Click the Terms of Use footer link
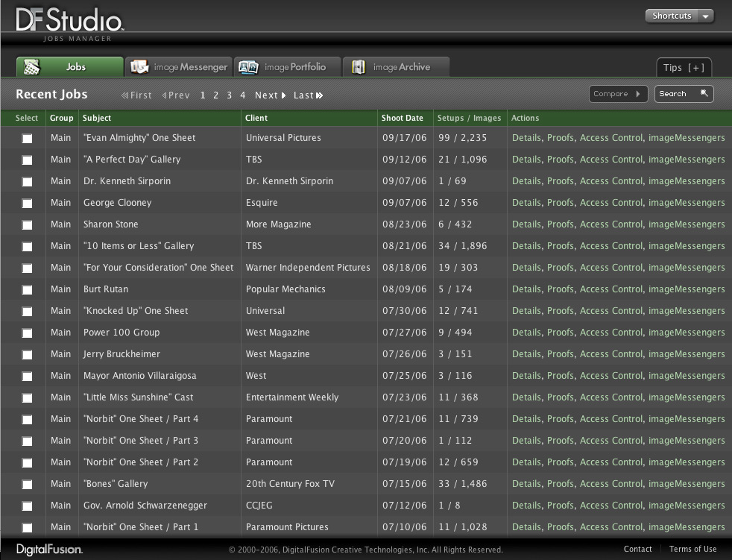 pos(692,550)
